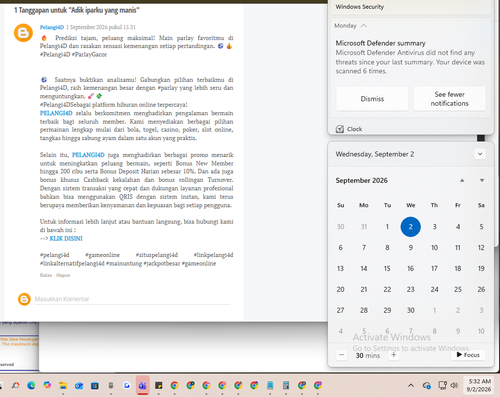Decrease focus time with minus button
500x397 pixels.
tap(341, 355)
